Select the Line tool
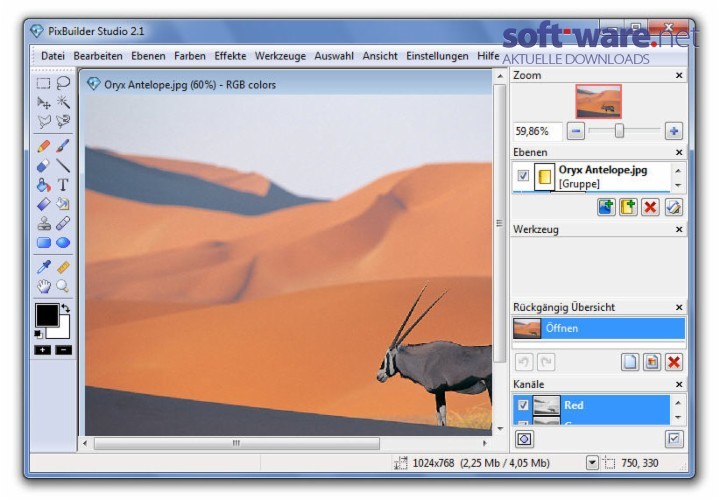This screenshot has width=720, height=500. [x=63, y=165]
